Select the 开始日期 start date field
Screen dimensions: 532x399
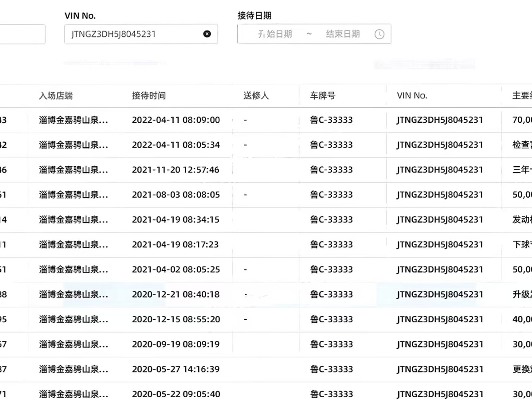(x=275, y=34)
